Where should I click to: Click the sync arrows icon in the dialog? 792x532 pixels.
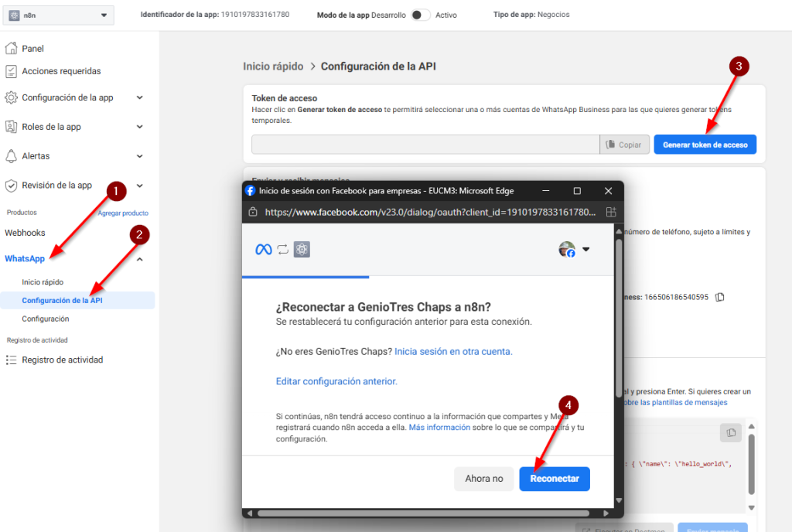283,249
